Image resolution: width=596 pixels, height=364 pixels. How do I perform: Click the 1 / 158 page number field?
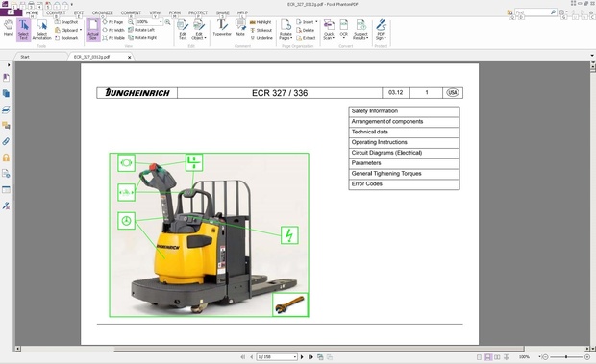(x=276, y=357)
